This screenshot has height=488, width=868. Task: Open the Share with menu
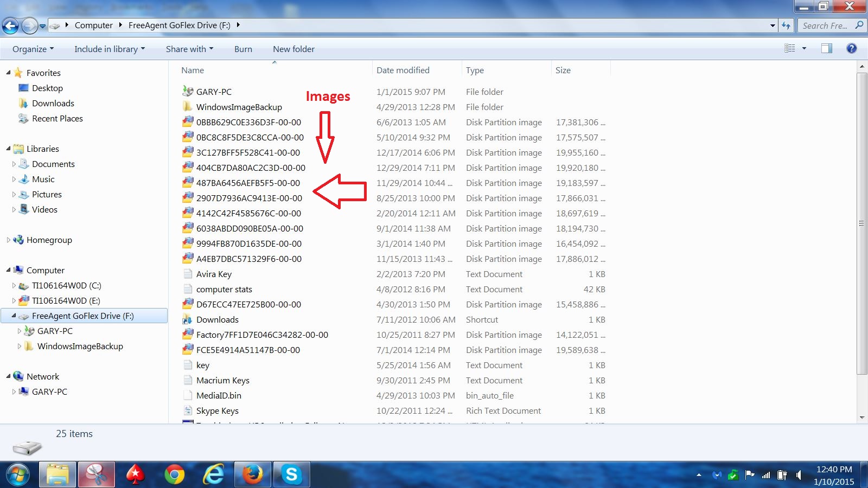(189, 49)
